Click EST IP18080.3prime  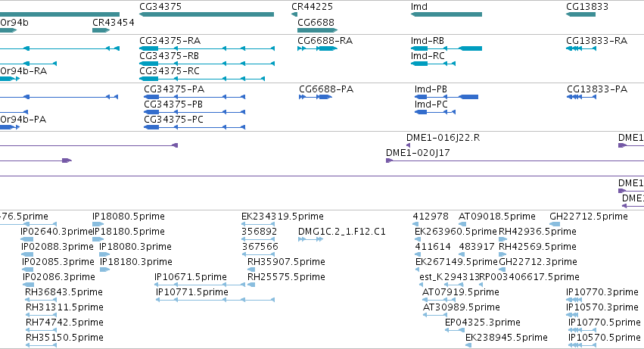[x=135, y=247]
